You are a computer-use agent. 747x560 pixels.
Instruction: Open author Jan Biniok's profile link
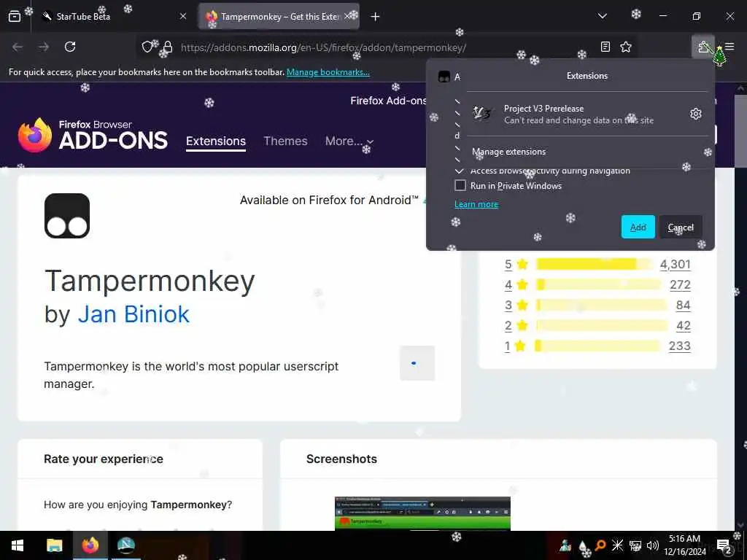(x=133, y=314)
